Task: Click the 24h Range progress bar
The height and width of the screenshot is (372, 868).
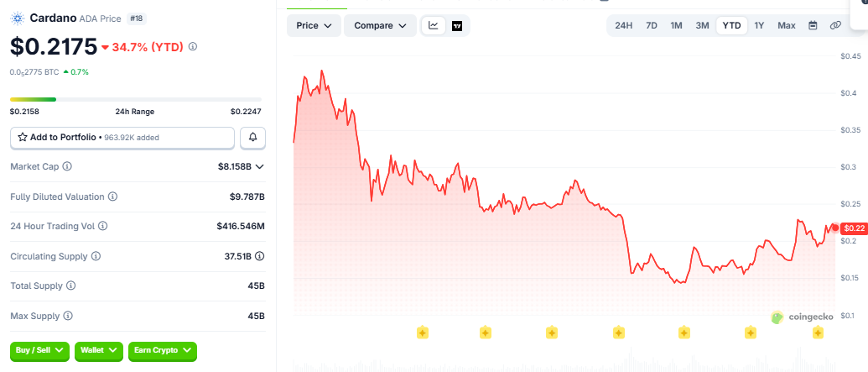Action: (136, 99)
